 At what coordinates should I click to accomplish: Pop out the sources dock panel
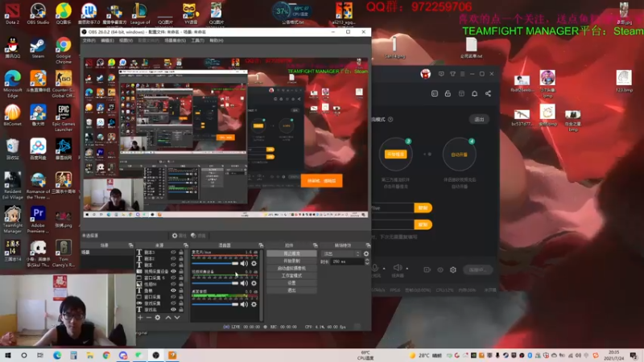click(x=186, y=245)
